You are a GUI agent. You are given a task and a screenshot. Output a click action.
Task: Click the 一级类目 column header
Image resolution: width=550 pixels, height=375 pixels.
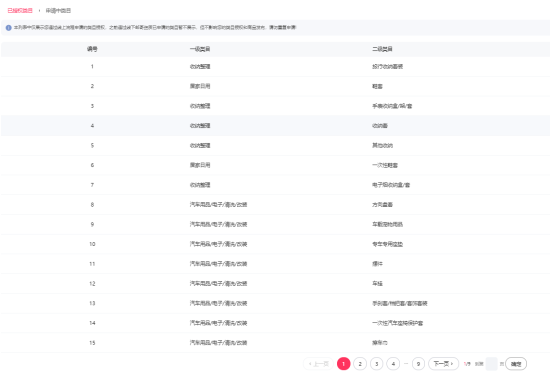click(200, 49)
